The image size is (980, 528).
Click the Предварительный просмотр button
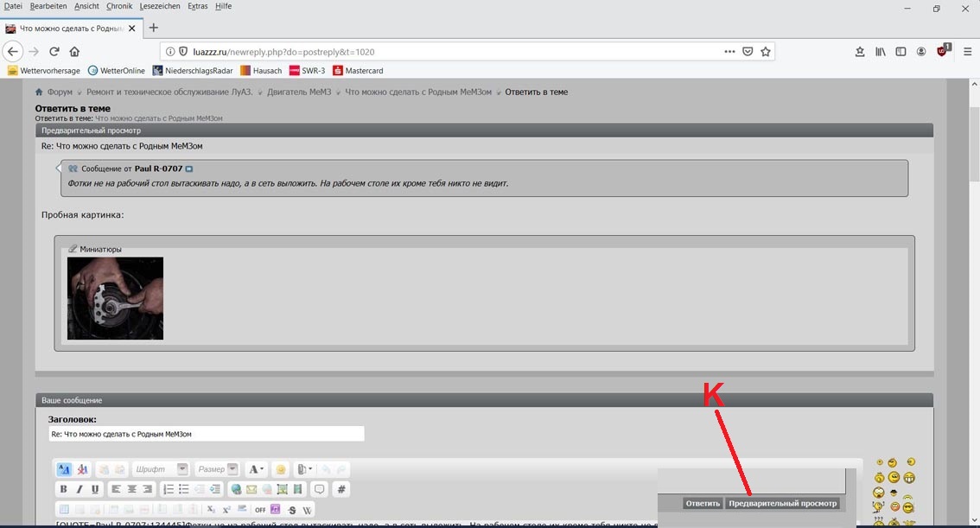click(x=782, y=503)
